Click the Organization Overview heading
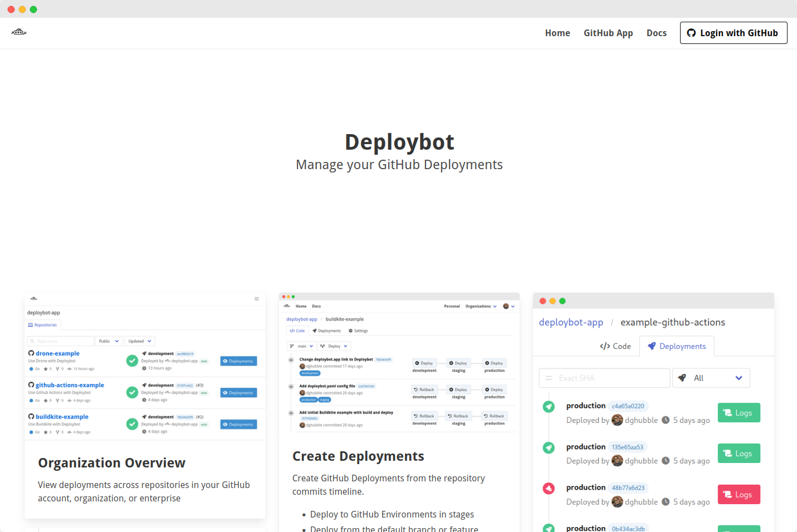 [x=111, y=463]
